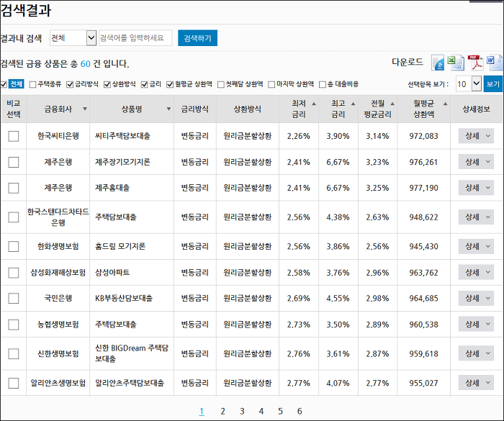Viewport: 504px width, 421px height.
Task: Select compare checkbox for 한국스탠다드차타드은행 row
Action: point(14,217)
